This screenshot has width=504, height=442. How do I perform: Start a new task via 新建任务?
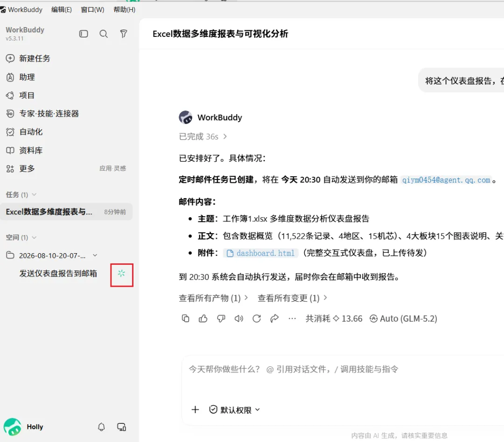[28, 58]
